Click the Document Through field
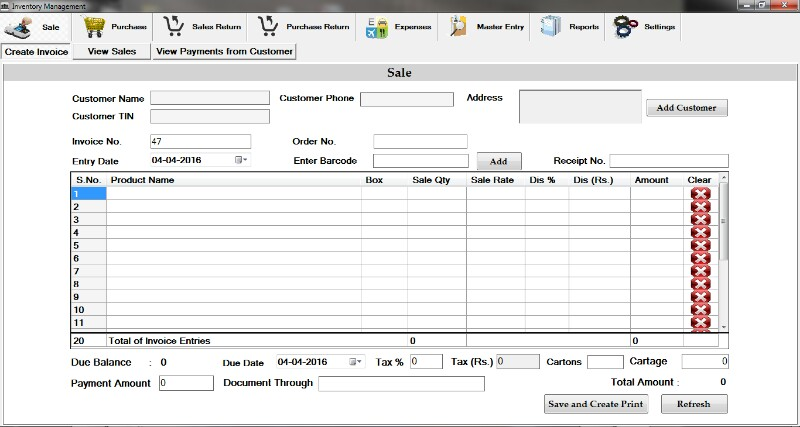This screenshot has height=427, width=800. click(x=401, y=384)
